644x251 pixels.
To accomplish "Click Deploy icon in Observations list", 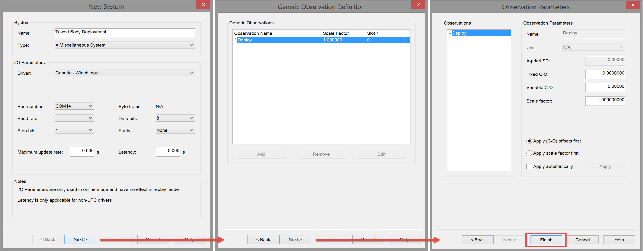I will tap(450, 33).
